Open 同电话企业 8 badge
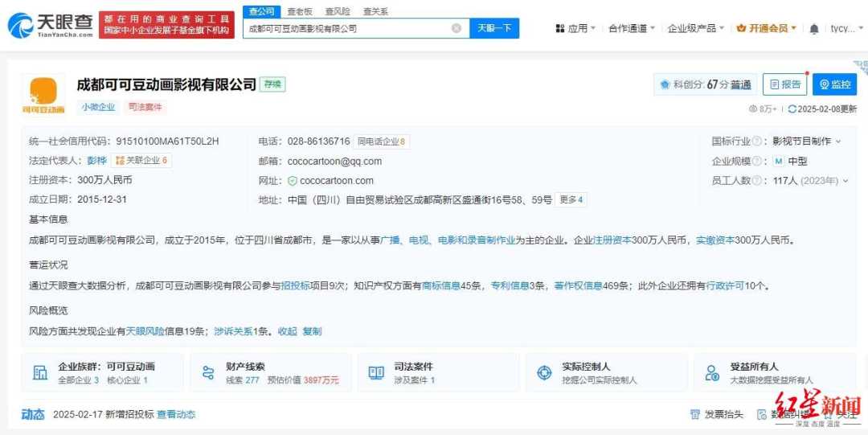The width and height of the screenshot is (868, 435). 382,142
